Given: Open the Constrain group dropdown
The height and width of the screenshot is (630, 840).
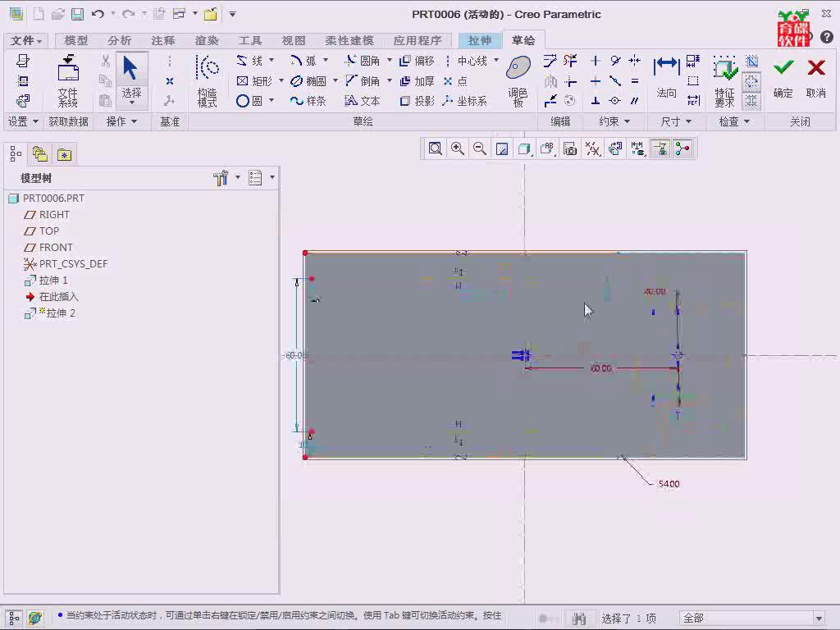Looking at the screenshot, I should point(614,121).
